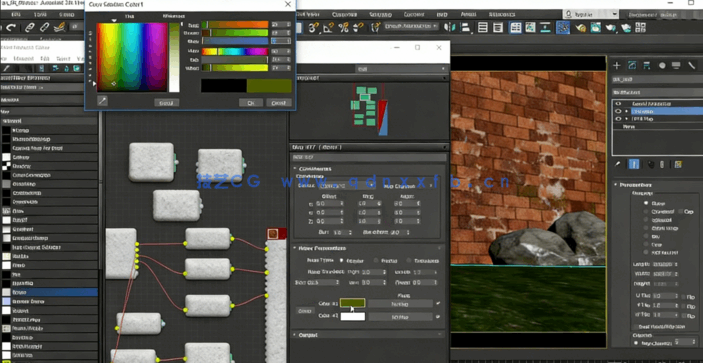The height and width of the screenshot is (363, 703).
Task: Toggle eye icon of third stack modifier
Action: (x=618, y=119)
